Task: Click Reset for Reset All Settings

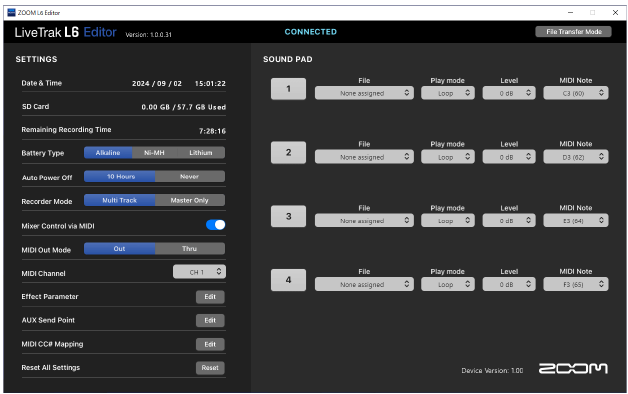Action: coord(210,368)
